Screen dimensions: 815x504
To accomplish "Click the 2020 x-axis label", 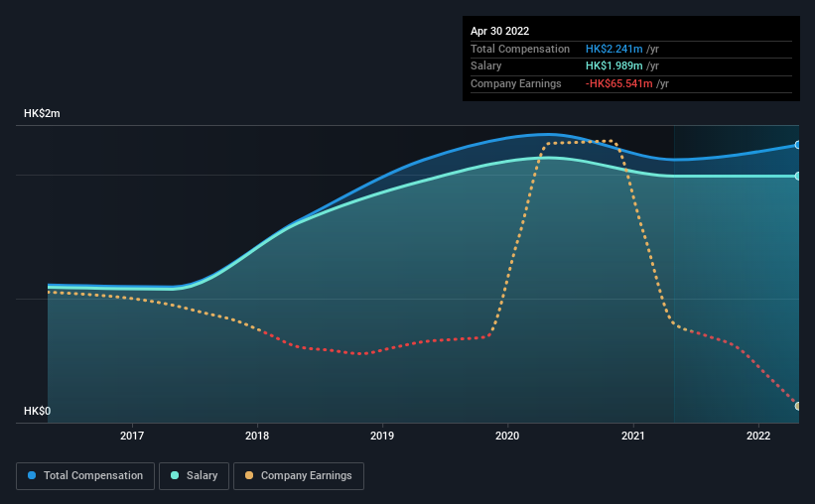I will 507,436.
